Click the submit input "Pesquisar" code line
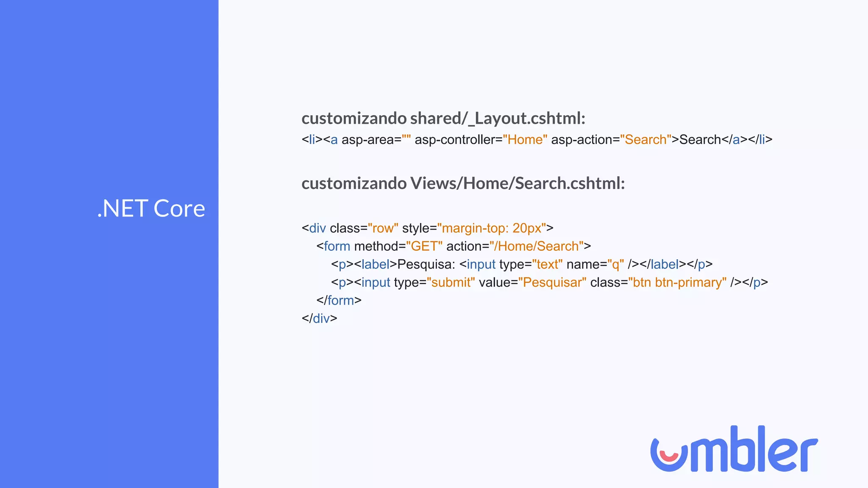 [x=549, y=282]
